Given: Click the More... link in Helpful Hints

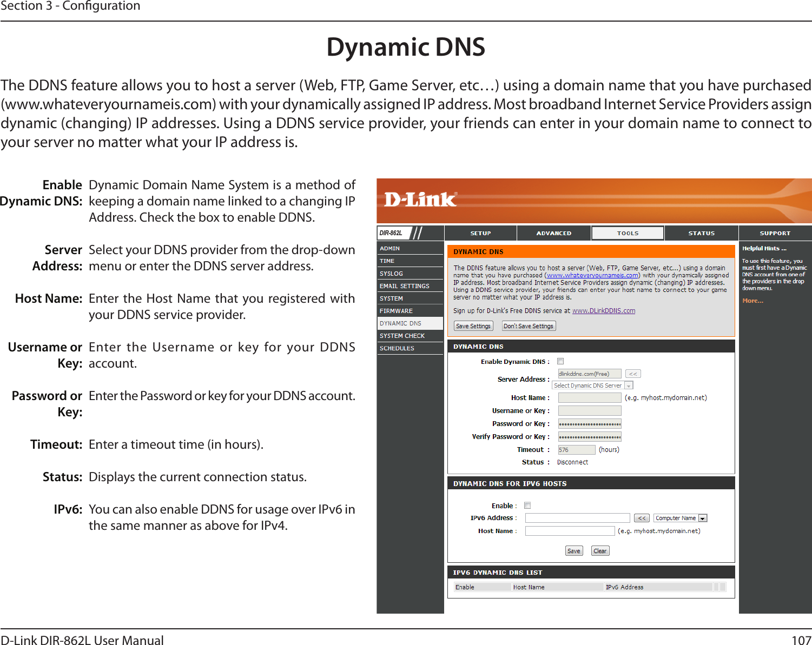Looking at the screenshot, I should pos(752,301).
